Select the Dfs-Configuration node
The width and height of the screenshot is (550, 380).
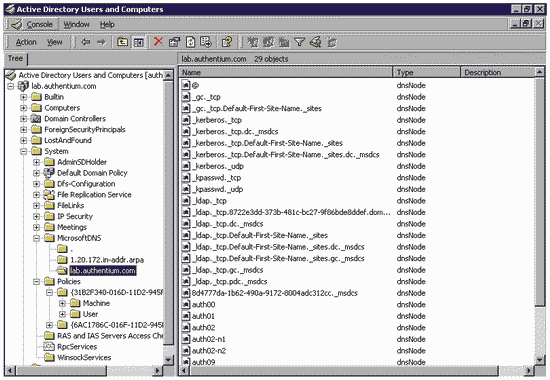point(86,184)
